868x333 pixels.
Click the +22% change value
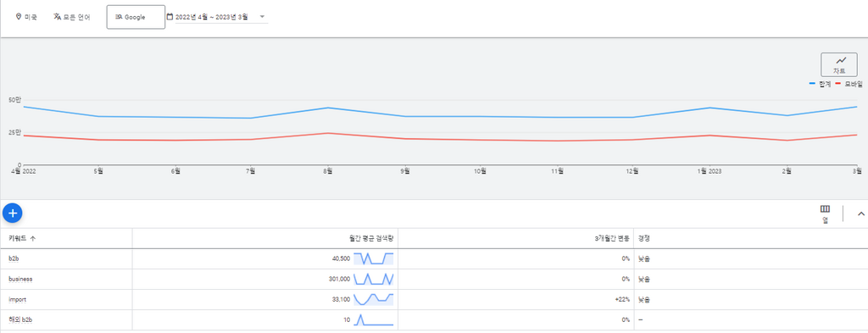[622, 300]
